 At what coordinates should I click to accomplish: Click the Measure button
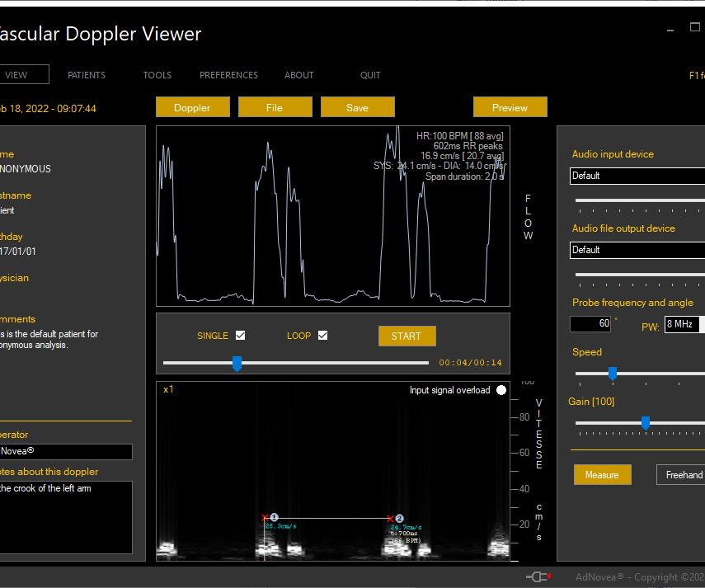click(602, 474)
